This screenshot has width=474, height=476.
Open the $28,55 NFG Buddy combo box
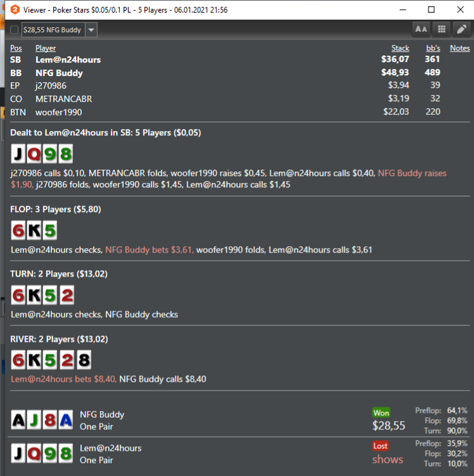[60, 30]
